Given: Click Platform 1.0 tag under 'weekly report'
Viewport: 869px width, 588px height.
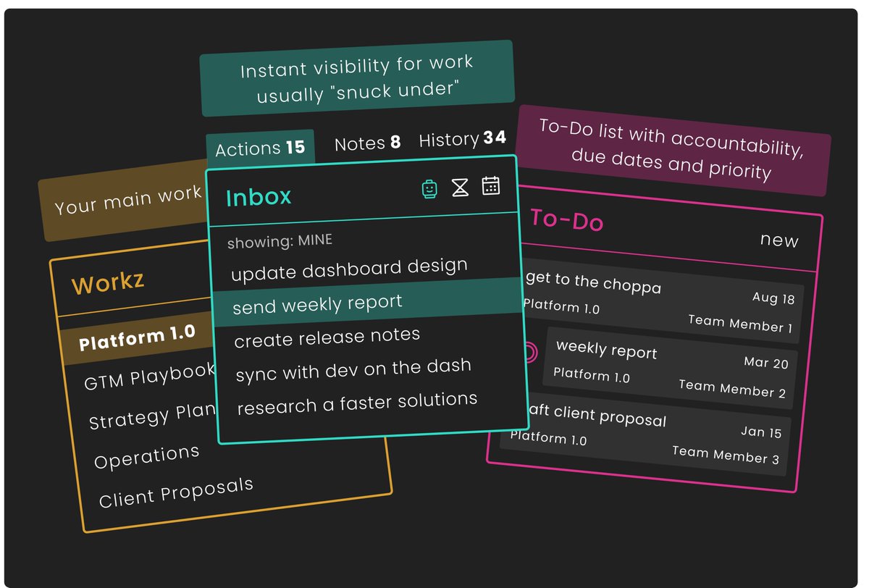Looking at the screenshot, I should [592, 375].
